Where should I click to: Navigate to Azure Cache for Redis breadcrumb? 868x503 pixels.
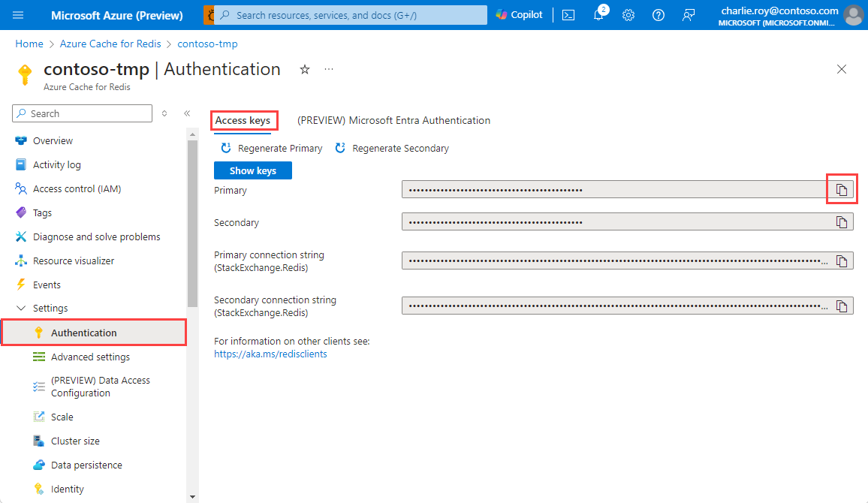(x=110, y=44)
